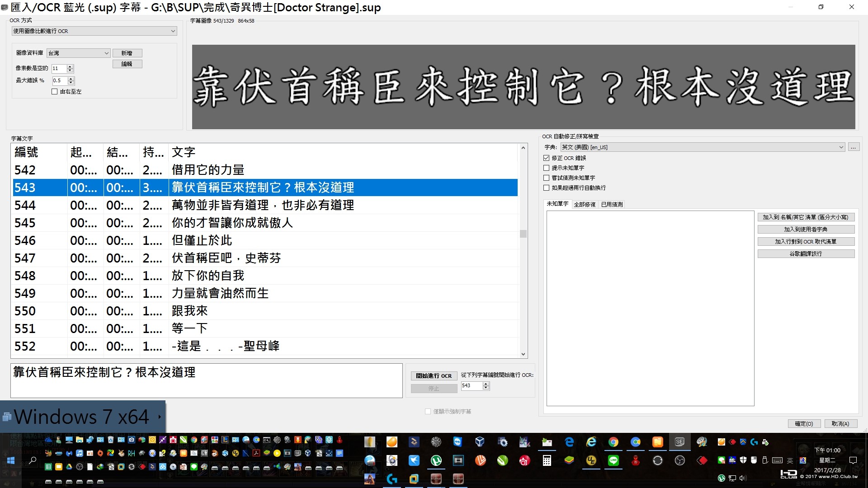The width and height of the screenshot is (868, 488).
Task: Enable the 提示未知單字 checkbox
Action: click(546, 168)
